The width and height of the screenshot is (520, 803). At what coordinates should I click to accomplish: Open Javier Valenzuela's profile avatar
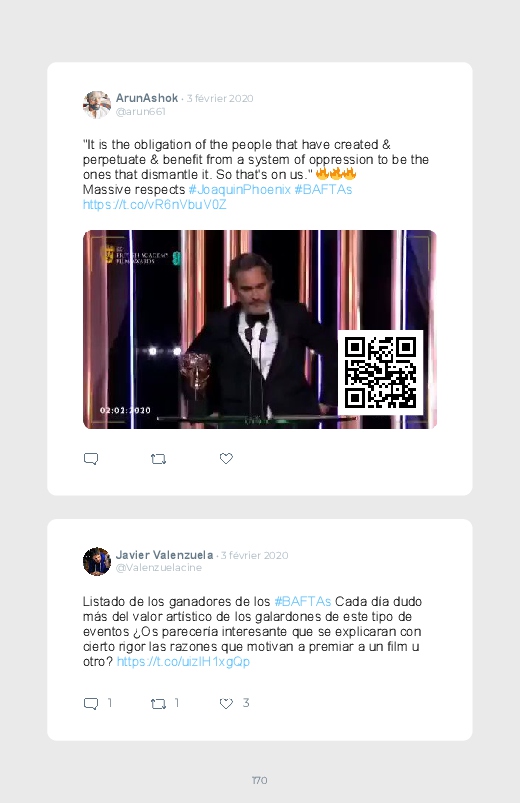pos(97,561)
